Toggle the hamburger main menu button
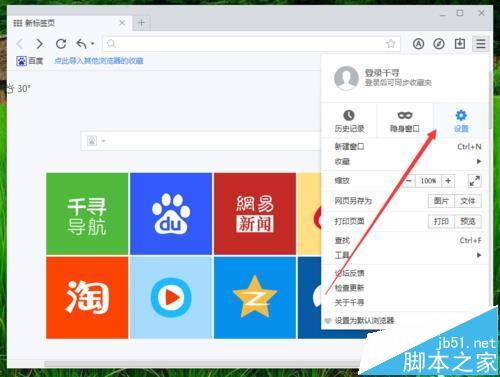Image resolution: width=500 pixels, height=377 pixels. click(481, 43)
